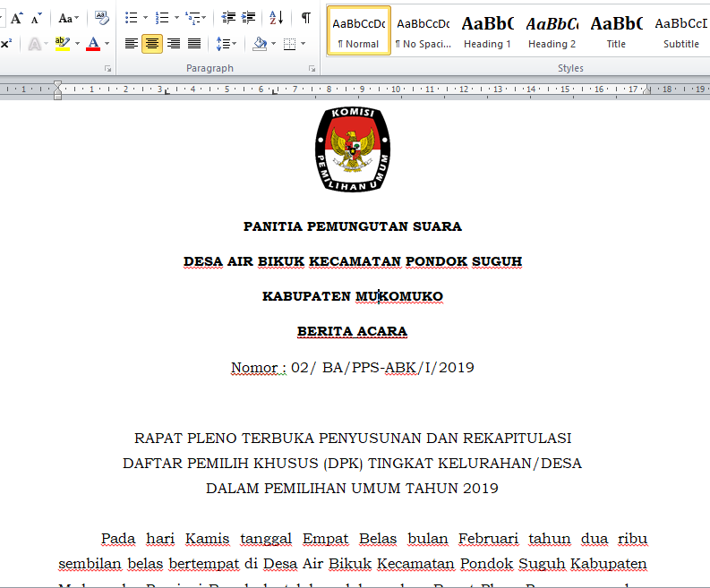This screenshot has width=710, height=588.
Task: Open the Paragraph dialog launcher
Action: pos(312,69)
